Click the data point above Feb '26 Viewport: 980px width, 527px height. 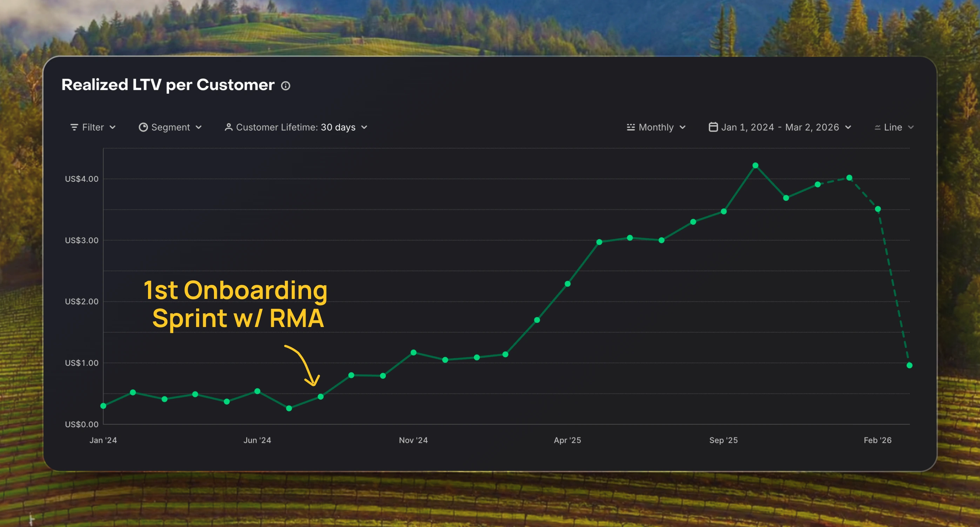point(878,209)
